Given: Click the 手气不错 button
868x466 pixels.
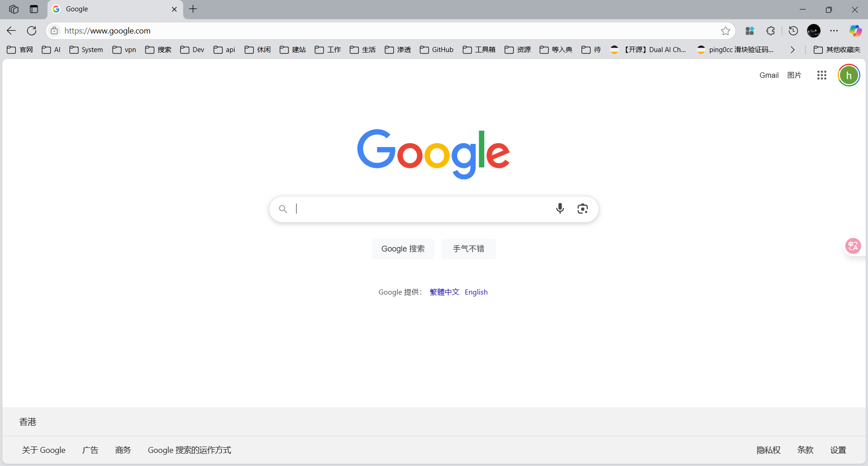Looking at the screenshot, I should [469, 249].
